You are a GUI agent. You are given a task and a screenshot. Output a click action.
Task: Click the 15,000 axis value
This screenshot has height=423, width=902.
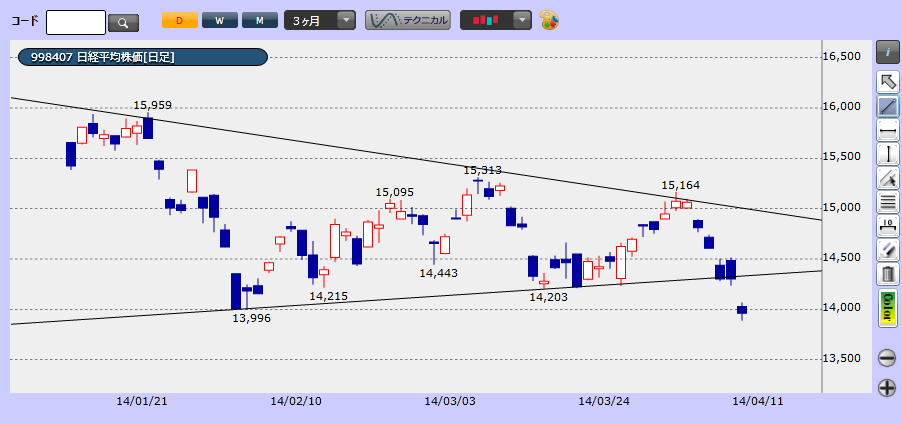[842, 207]
